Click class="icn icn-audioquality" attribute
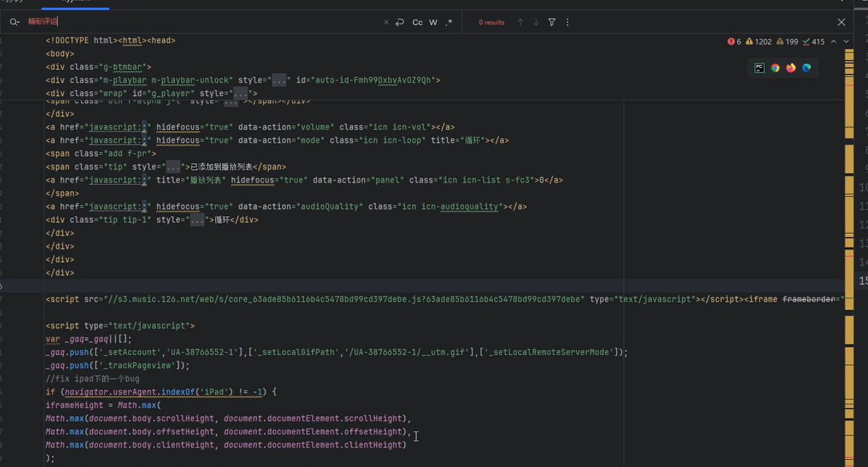Screen dimensions: 868x467 [435, 207]
